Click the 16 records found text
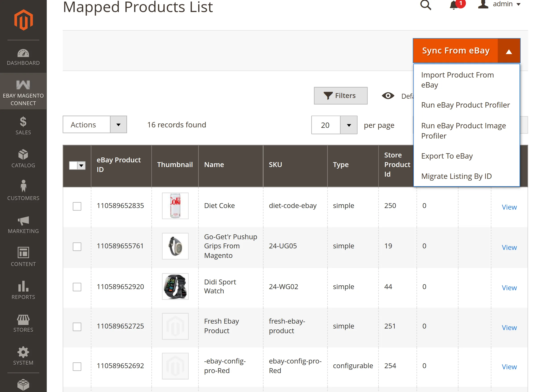The height and width of the screenshot is (392, 544). coord(177,125)
